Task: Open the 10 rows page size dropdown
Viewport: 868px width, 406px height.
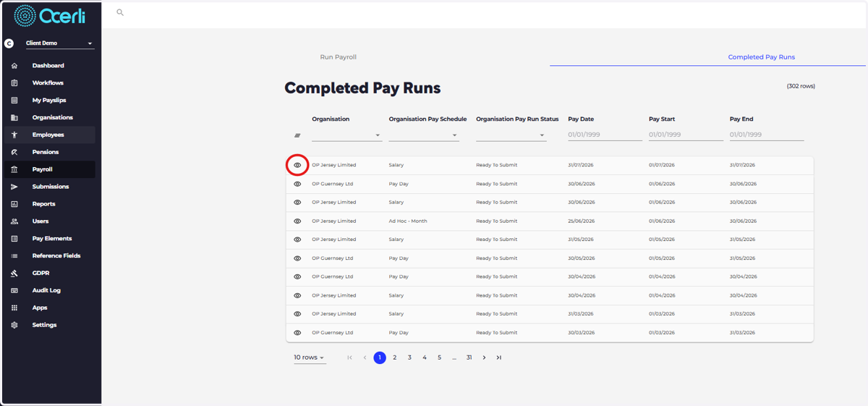Action: (x=310, y=358)
